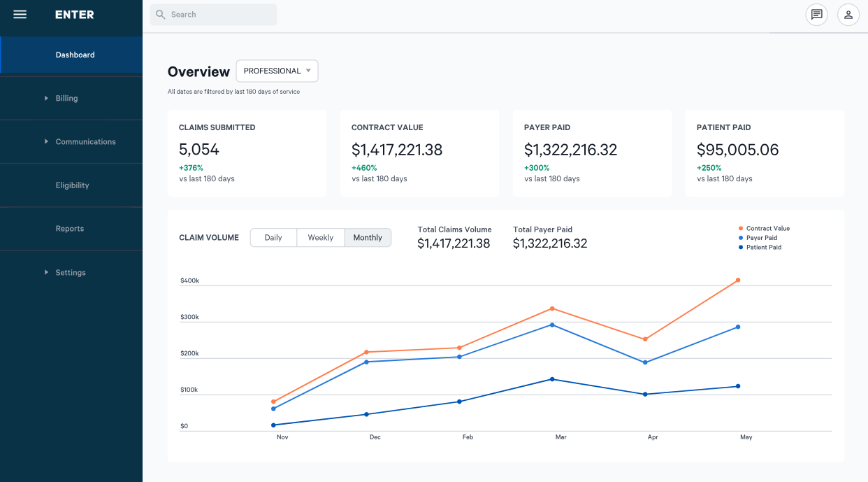Open the hamburger menu icon
The image size is (868, 482).
[x=20, y=14]
